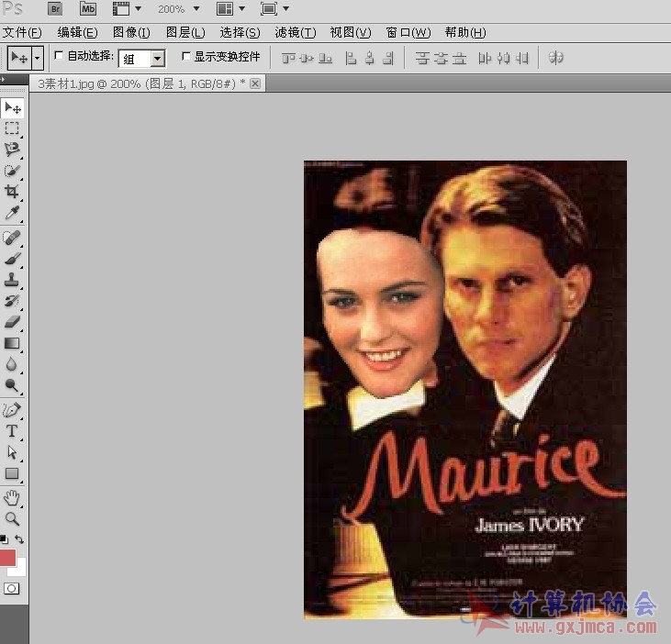
Task: Choose the Lasso tool
Action: (x=12, y=149)
